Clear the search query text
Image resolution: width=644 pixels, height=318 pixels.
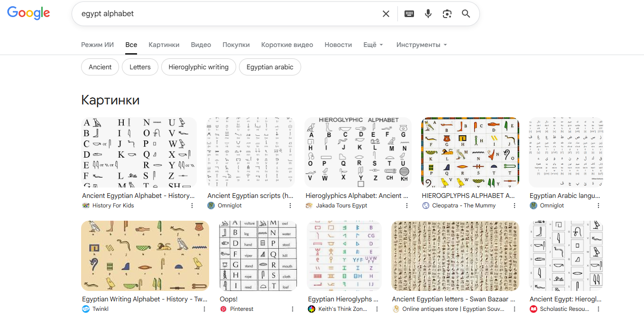(386, 14)
